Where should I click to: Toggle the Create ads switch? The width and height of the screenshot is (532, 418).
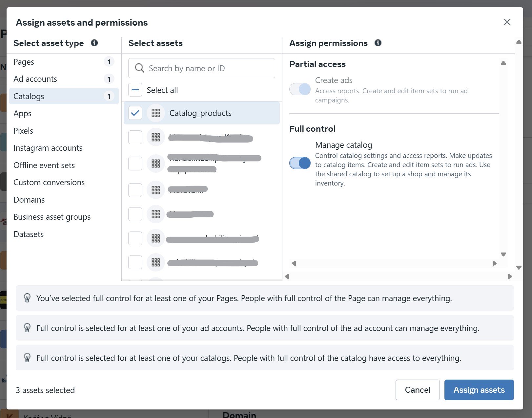tap(300, 89)
